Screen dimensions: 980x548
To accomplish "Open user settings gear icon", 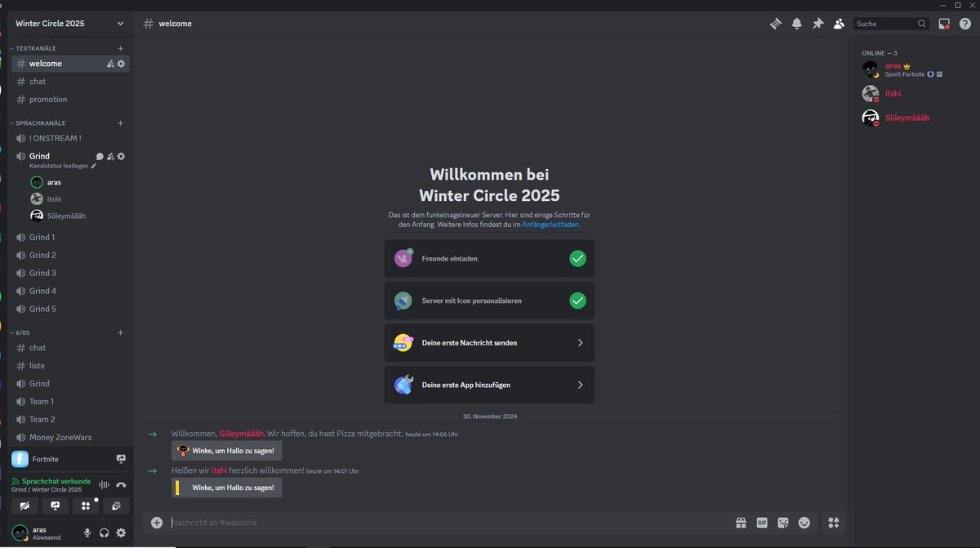I will 121,532.
